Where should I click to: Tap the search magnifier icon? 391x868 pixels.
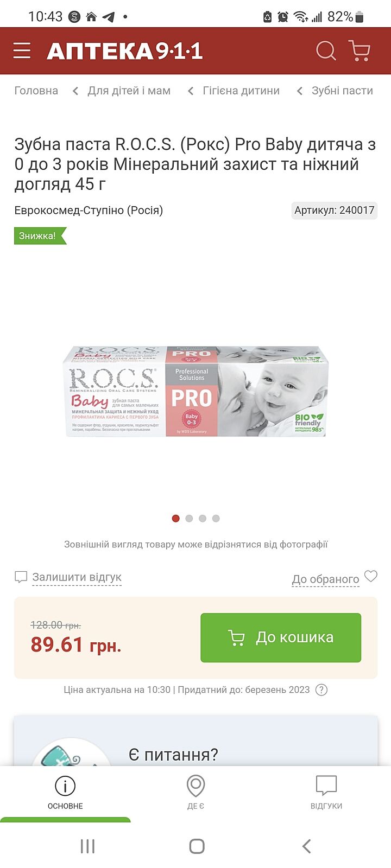(326, 51)
